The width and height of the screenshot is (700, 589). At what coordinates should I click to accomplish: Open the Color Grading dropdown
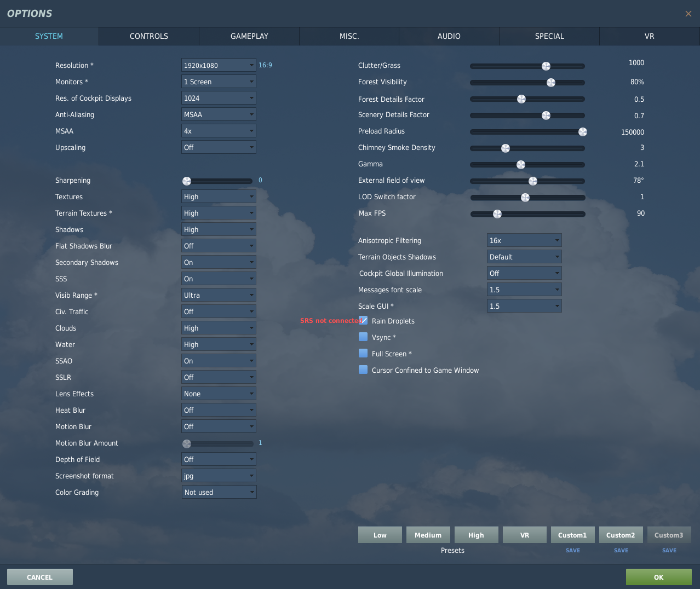coord(219,492)
